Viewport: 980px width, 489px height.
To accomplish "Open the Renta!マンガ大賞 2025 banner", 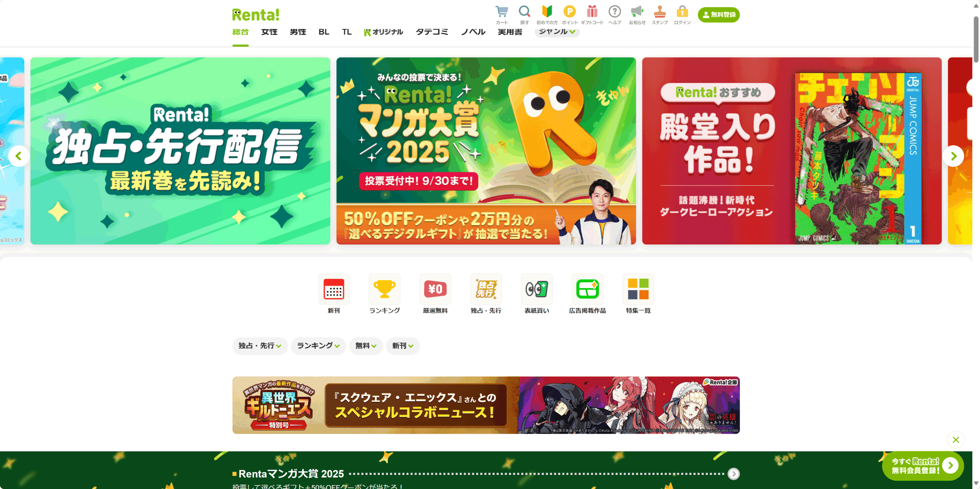I will 486,151.
